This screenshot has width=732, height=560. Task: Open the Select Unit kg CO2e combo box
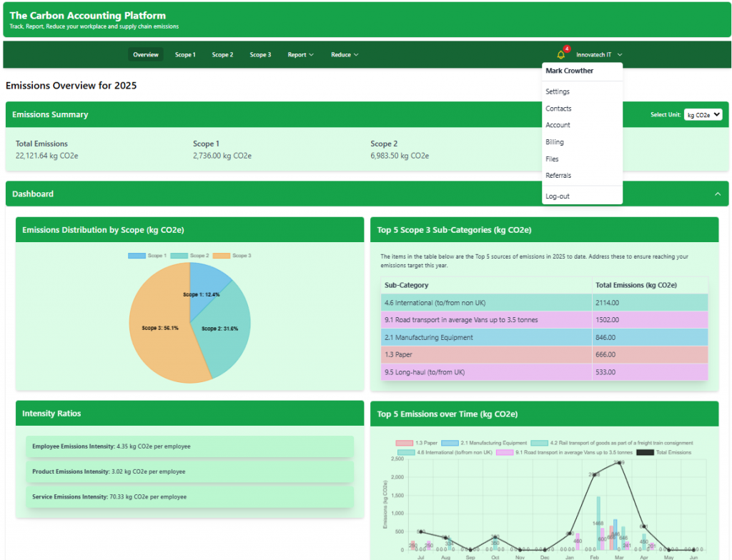click(x=703, y=114)
